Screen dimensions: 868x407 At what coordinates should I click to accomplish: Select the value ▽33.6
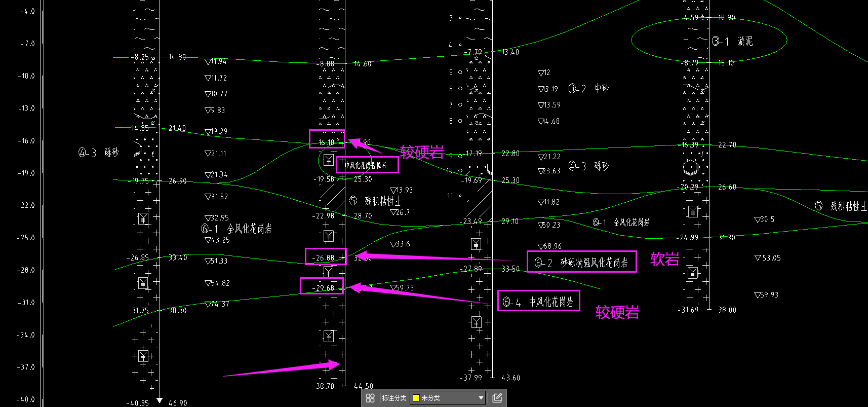tap(400, 244)
